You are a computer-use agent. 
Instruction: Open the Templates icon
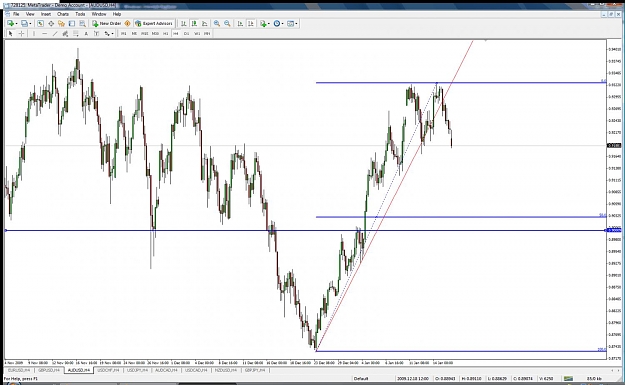click(290, 24)
